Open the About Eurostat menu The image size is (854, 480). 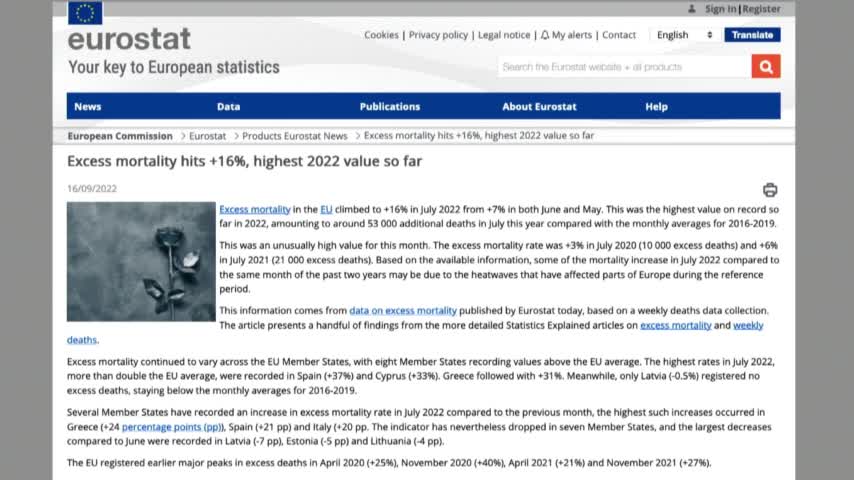click(x=539, y=107)
